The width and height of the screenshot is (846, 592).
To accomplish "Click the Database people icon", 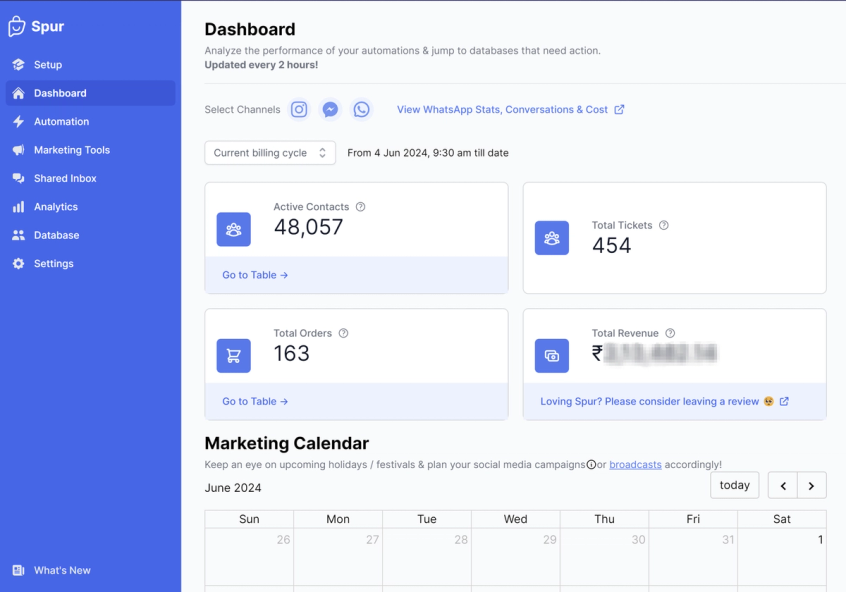I will click(18, 235).
